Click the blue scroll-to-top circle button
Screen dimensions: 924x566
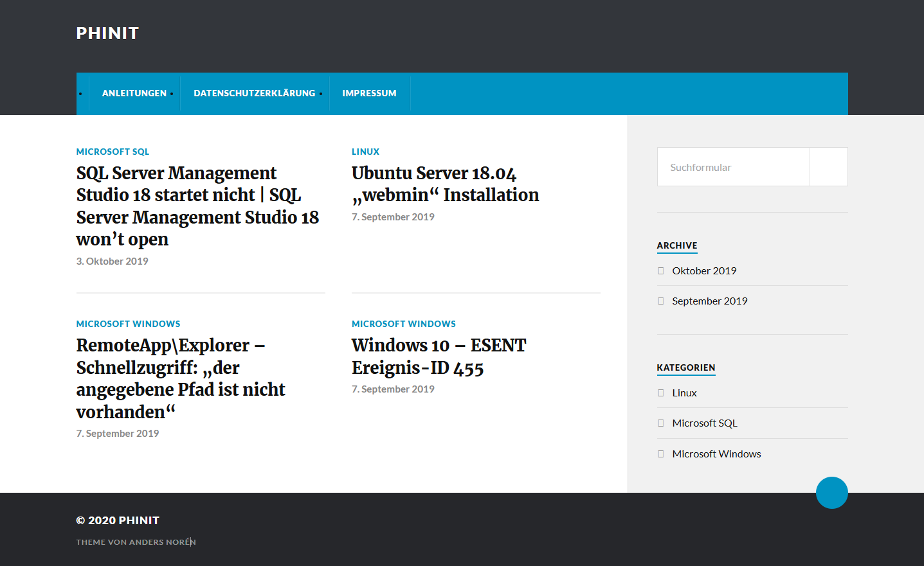coord(831,493)
